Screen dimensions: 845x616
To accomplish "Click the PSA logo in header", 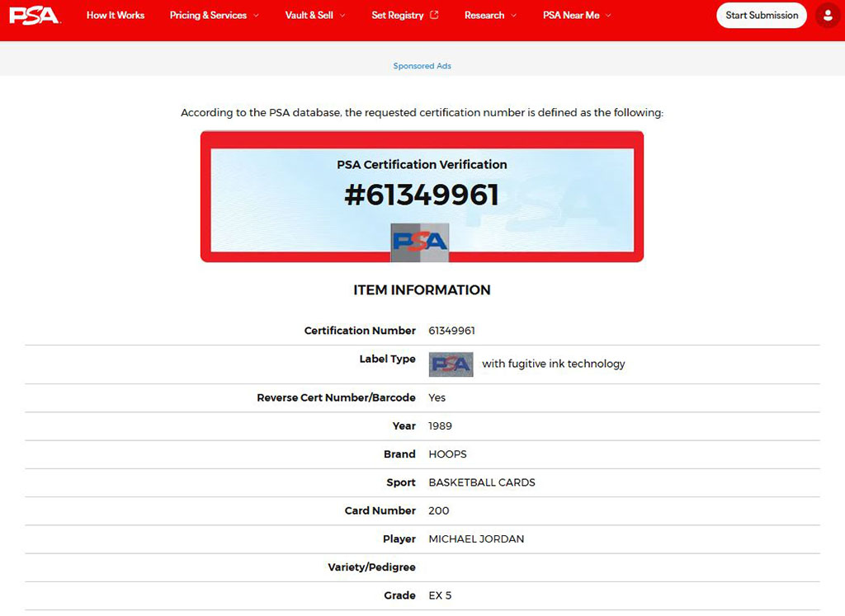I will 35,15.
